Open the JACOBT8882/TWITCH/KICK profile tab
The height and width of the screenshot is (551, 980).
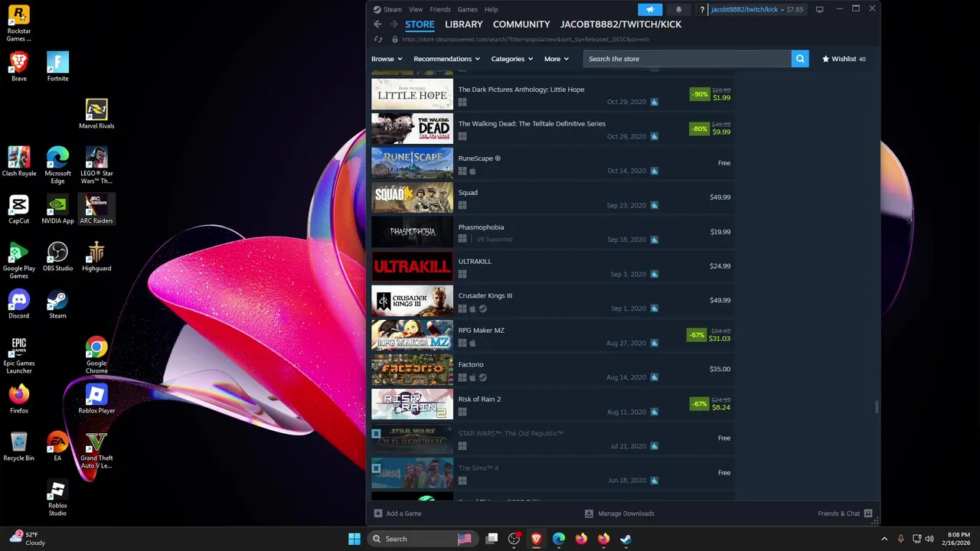(x=621, y=24)
